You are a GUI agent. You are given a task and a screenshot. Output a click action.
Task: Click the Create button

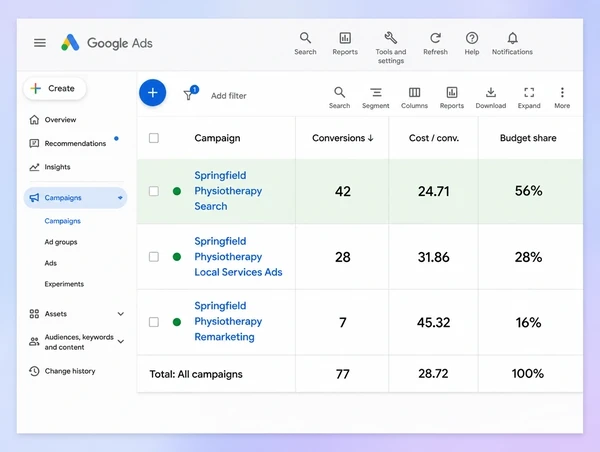coord(54,88)
